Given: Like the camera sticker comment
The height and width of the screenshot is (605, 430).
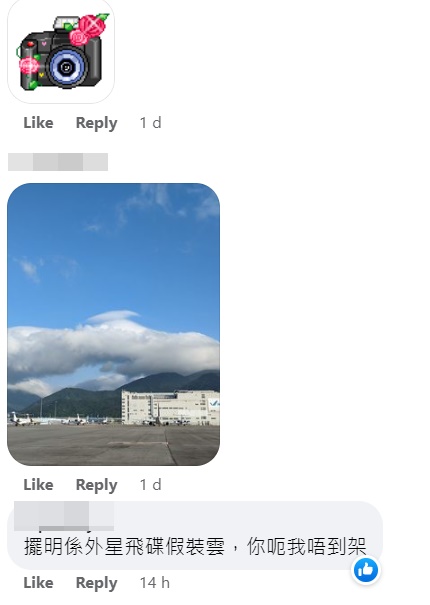Looking at the screenshot, I should coord(38,123).
